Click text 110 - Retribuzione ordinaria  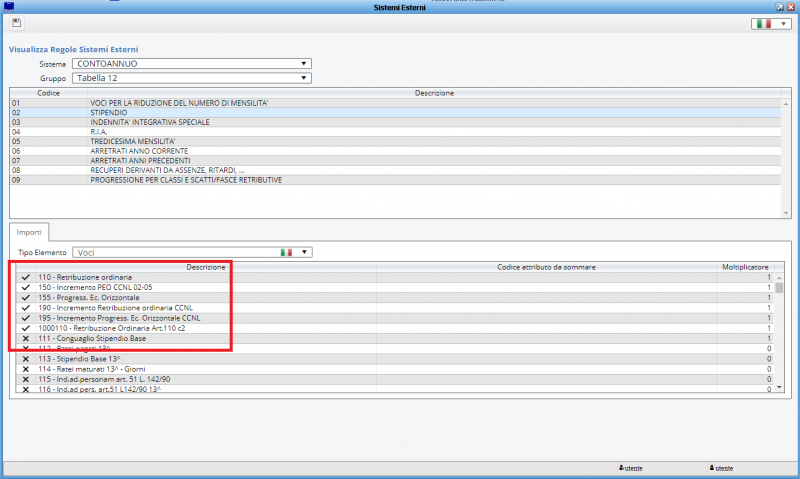pos(85,277)
